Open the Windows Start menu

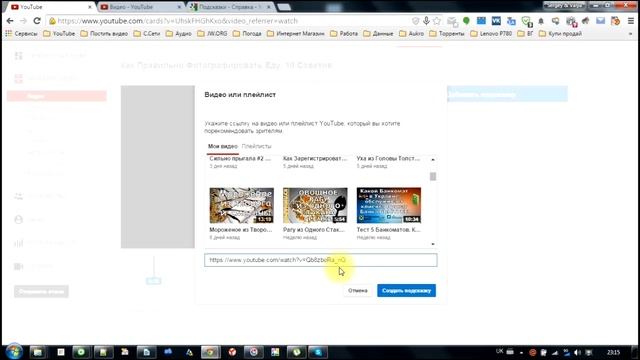click(x=13, y=352)
